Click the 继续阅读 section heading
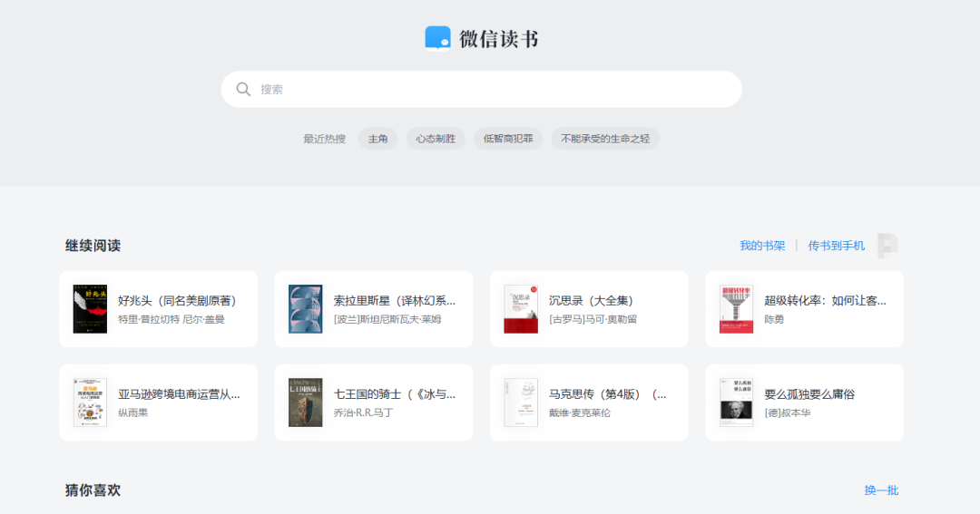 point(93,246)
